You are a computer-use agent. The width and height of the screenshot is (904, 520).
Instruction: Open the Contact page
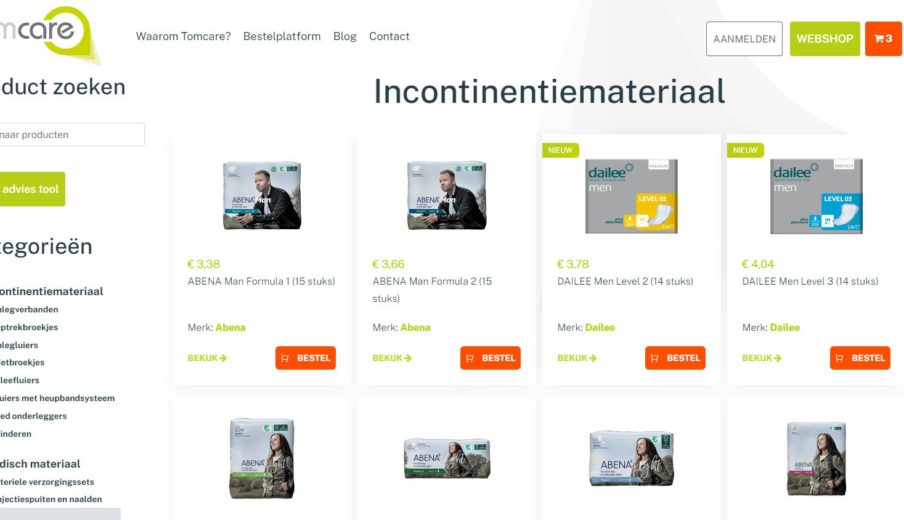389,36
